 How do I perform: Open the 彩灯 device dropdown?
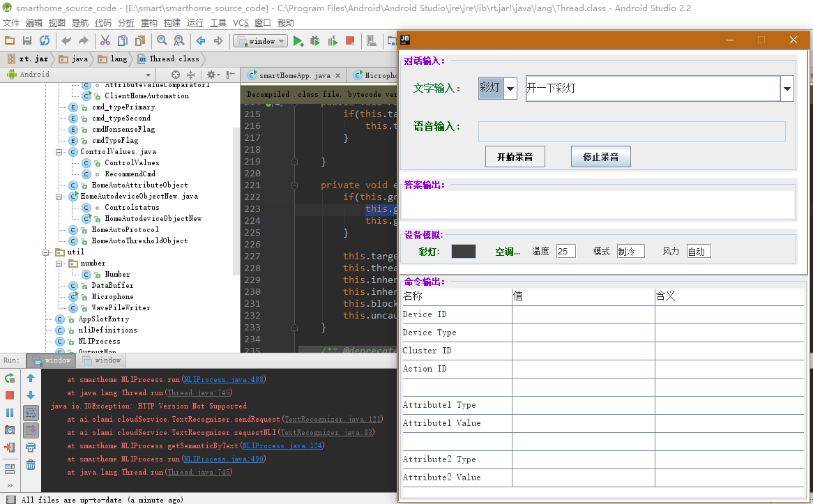(510, 89)
